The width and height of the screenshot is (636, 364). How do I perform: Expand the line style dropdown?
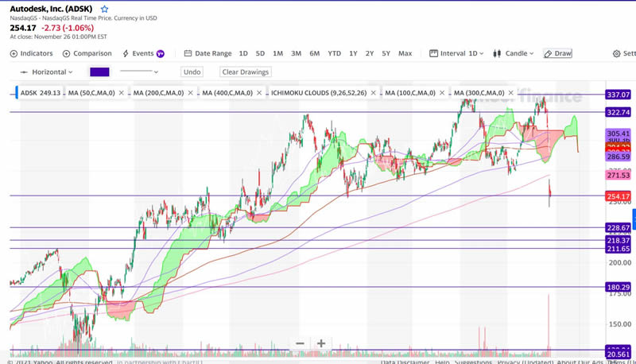coord(139,72)
